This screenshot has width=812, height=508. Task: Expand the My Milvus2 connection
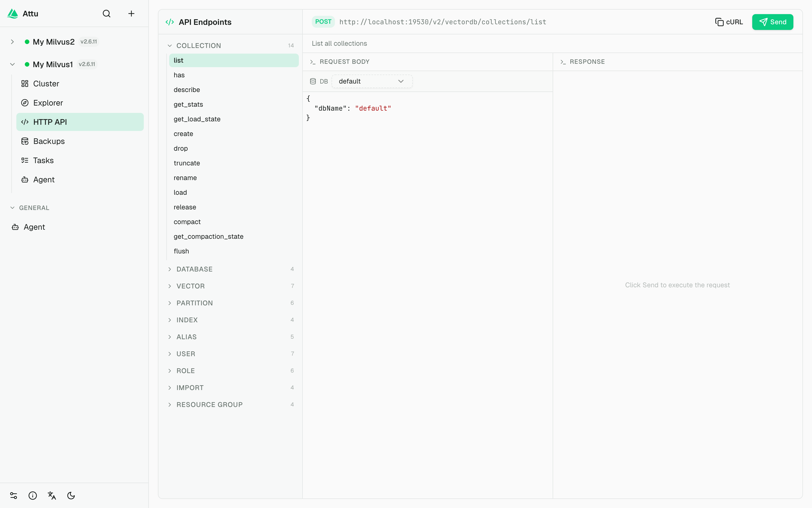point(12,42)
